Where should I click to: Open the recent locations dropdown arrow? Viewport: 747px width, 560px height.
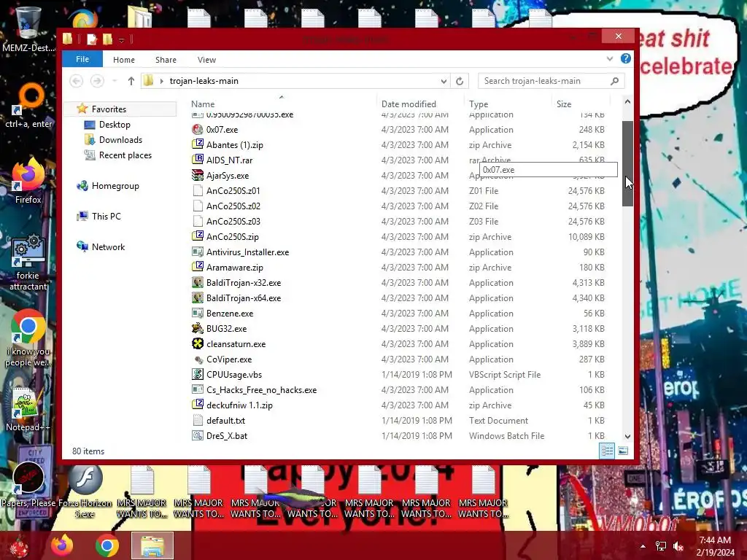[x=115, y=81]
